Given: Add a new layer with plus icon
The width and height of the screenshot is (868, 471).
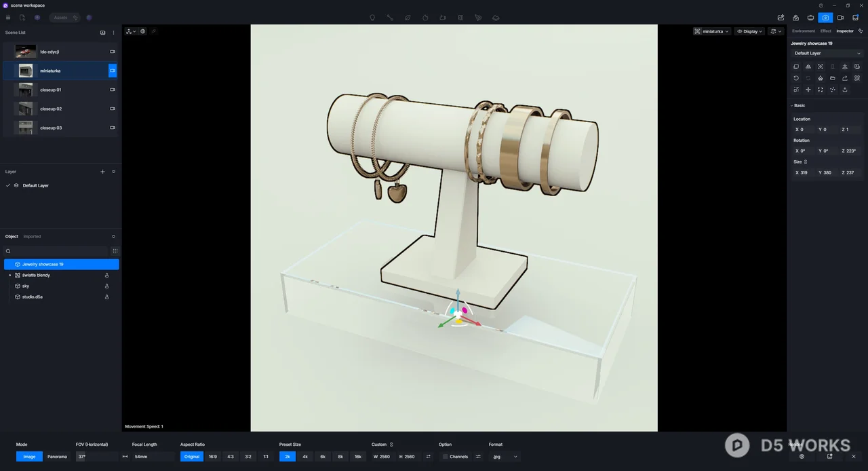Looking at the screenshot, I should click(103, 172).
